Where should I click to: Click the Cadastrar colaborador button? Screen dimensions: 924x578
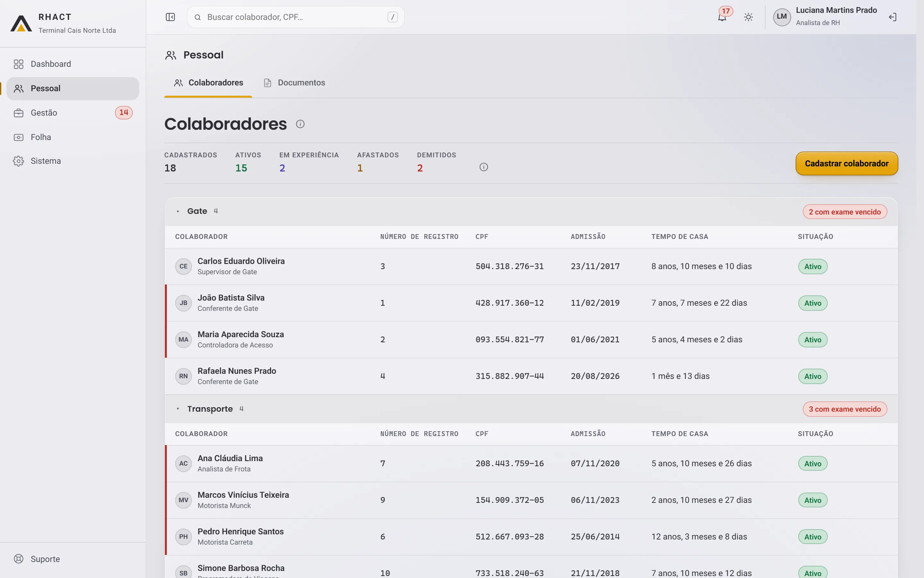pos(846,164)
